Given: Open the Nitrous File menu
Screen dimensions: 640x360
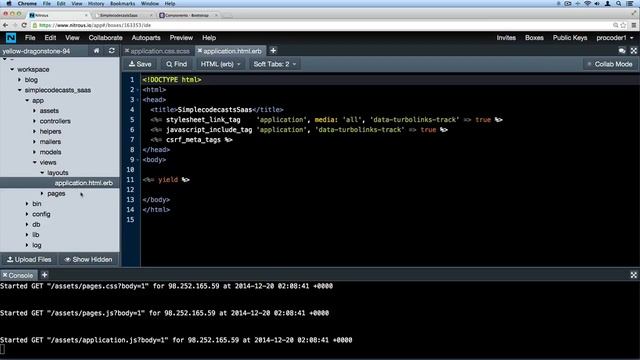Looking at the screenshot, I should 30,38.
